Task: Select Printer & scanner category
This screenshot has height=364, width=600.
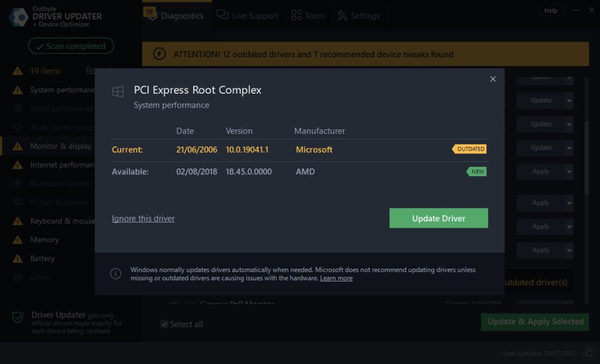Action: 59,202
